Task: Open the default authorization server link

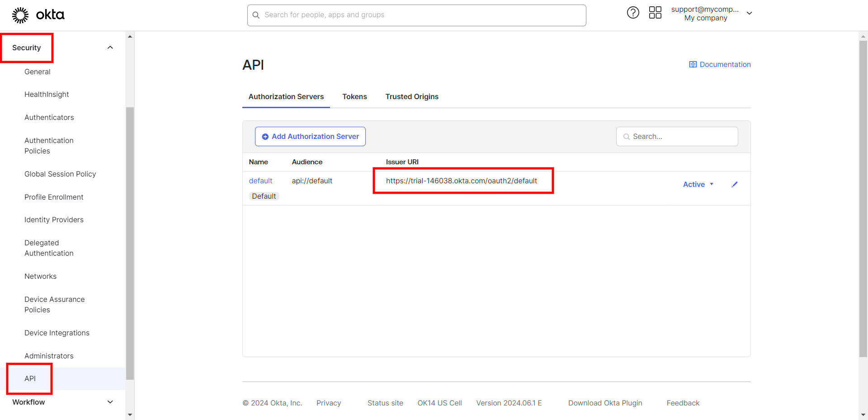Action: click(x=260, y=181)
